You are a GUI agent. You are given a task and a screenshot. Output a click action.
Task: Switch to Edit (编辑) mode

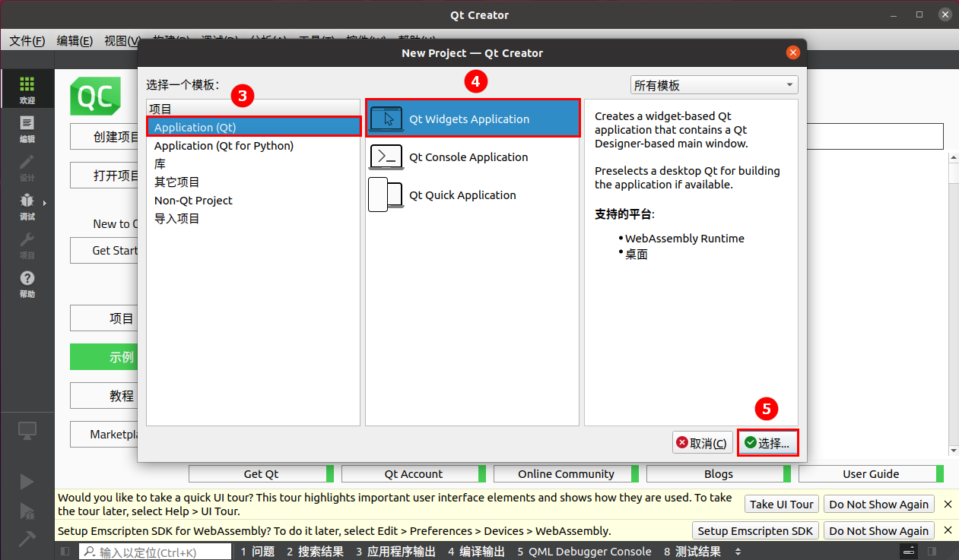point(27,129)
